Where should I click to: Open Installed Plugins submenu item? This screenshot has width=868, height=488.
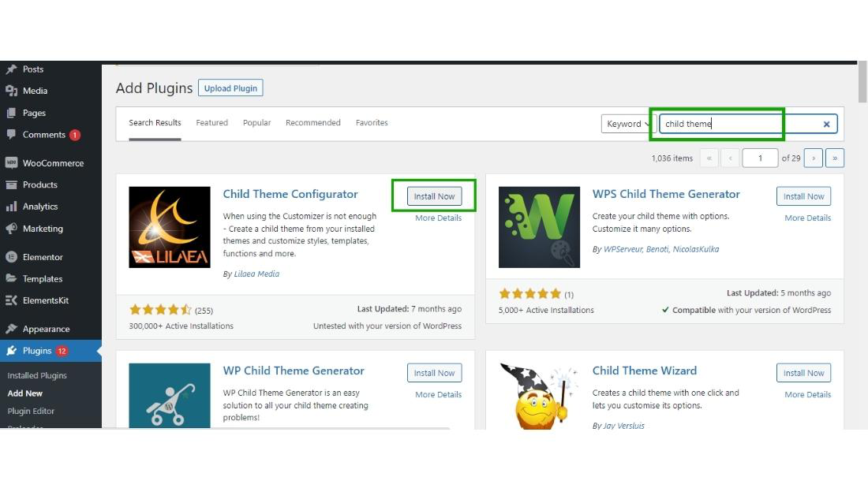[37, 376]
